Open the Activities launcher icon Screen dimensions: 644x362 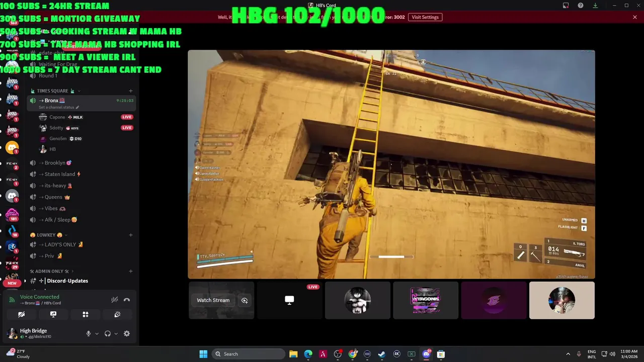(x=86, y=314)
